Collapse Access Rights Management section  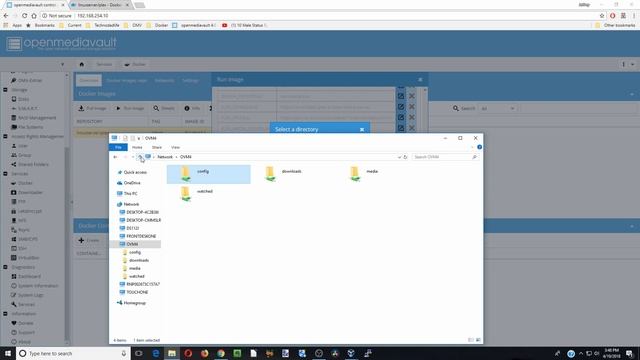5,136
